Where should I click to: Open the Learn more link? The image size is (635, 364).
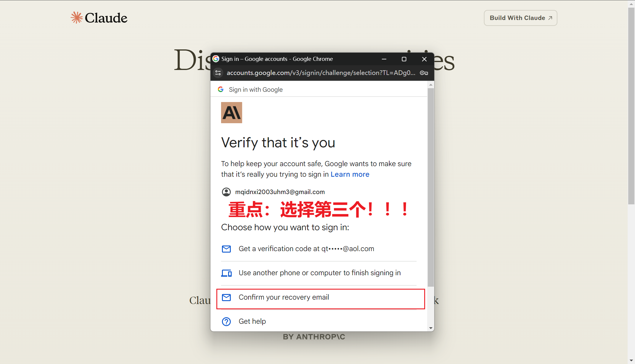pos(350,174)
